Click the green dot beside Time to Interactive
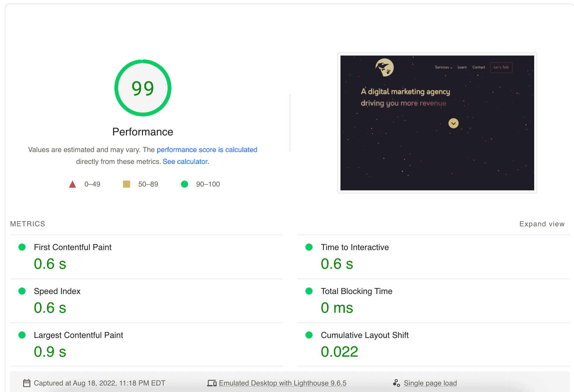 pyautogui.click(x=309, y=247)
